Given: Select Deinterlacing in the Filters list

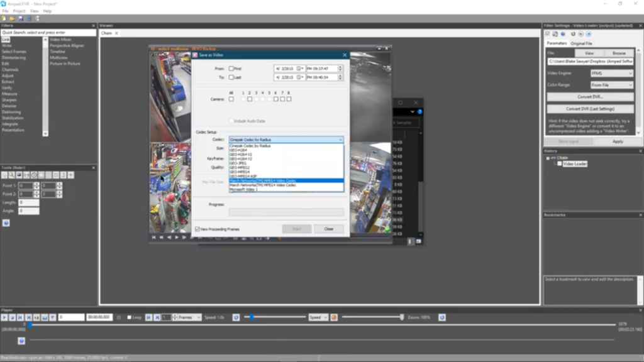Looking at the screenshot, I should click(x=14, y=58).
